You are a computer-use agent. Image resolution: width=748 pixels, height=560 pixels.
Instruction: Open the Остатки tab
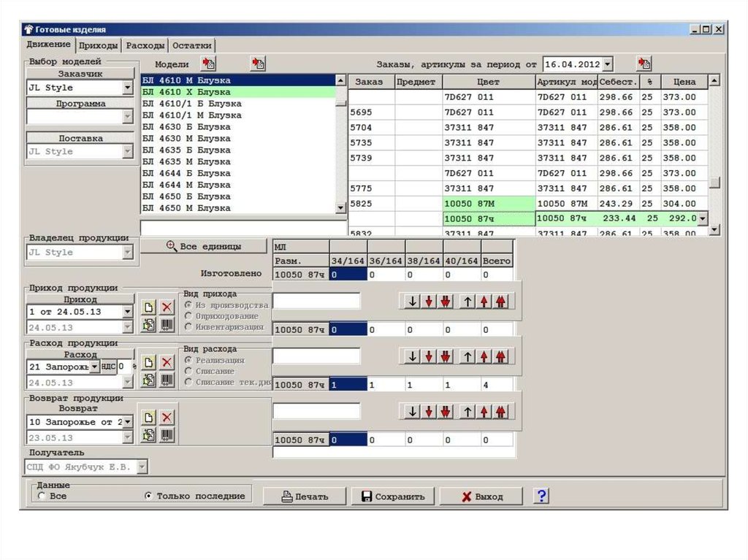point(192,45)
